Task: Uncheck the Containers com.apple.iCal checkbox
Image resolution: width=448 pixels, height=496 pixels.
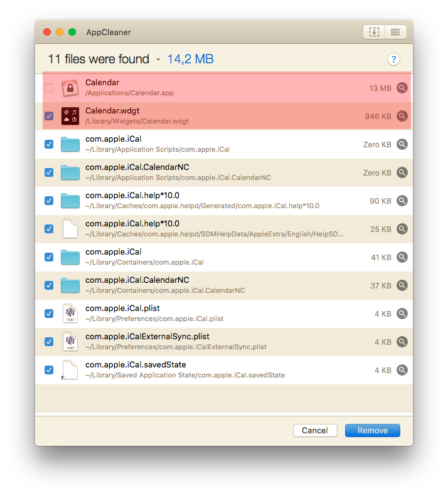Action: click(x=49, y=257)
